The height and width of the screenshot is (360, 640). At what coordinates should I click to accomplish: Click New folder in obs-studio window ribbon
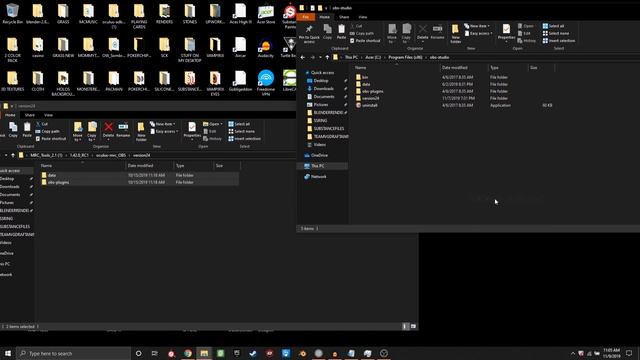(456, 33)
